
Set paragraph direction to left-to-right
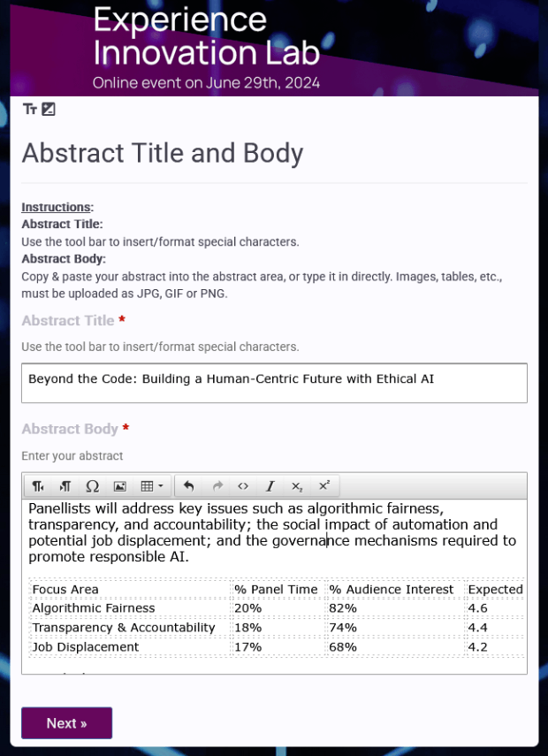pos(37,485)
